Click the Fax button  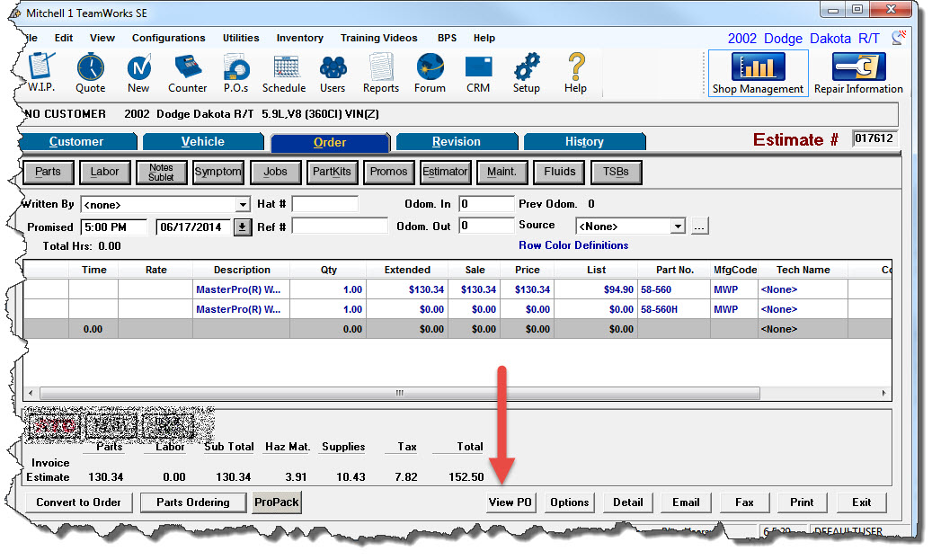(744, 502)
